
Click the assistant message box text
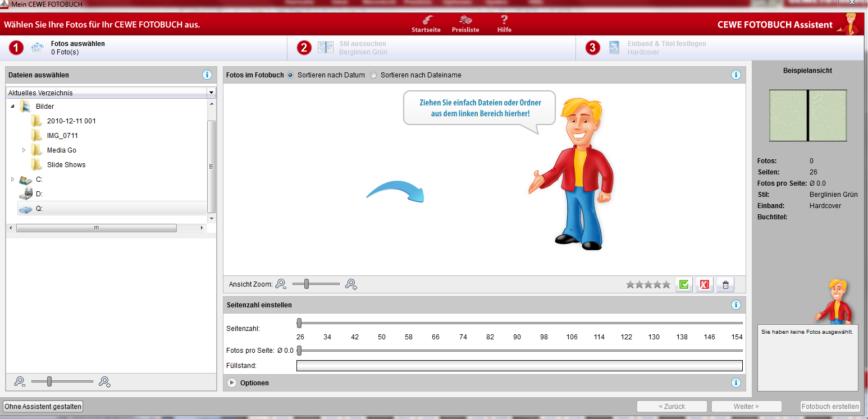(x=807, y=332)
